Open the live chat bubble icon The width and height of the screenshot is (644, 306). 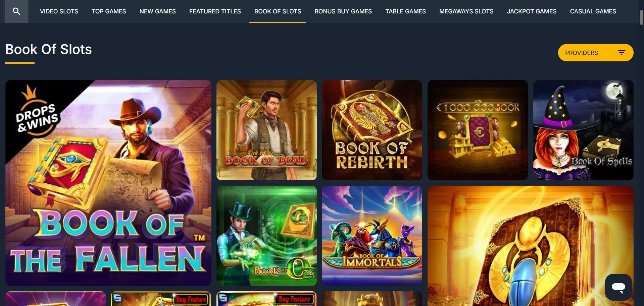[618, 287]
